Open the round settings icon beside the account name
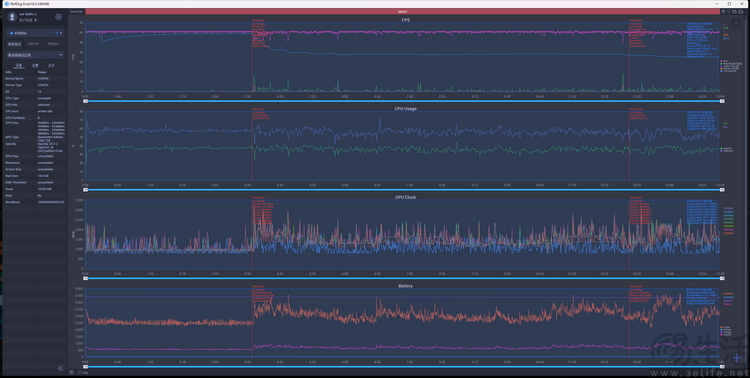Screen dimensions: 750x378 [x=58, y=17]
